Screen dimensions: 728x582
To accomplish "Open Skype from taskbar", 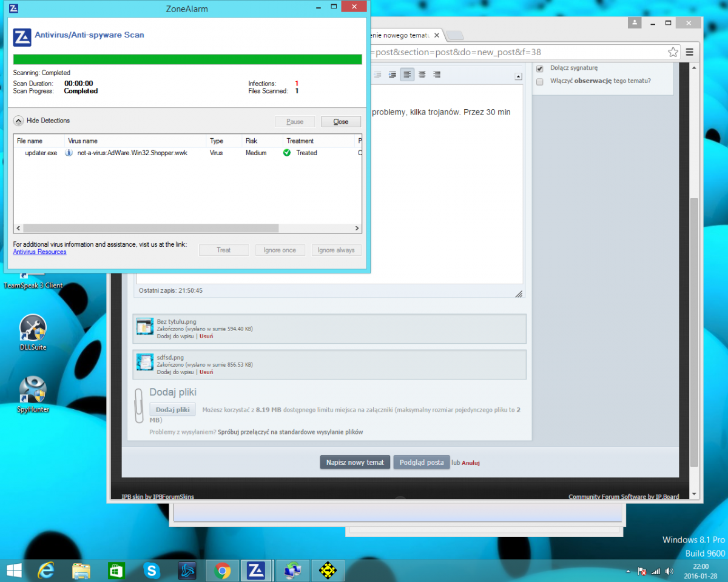I will tap(152, 570).
